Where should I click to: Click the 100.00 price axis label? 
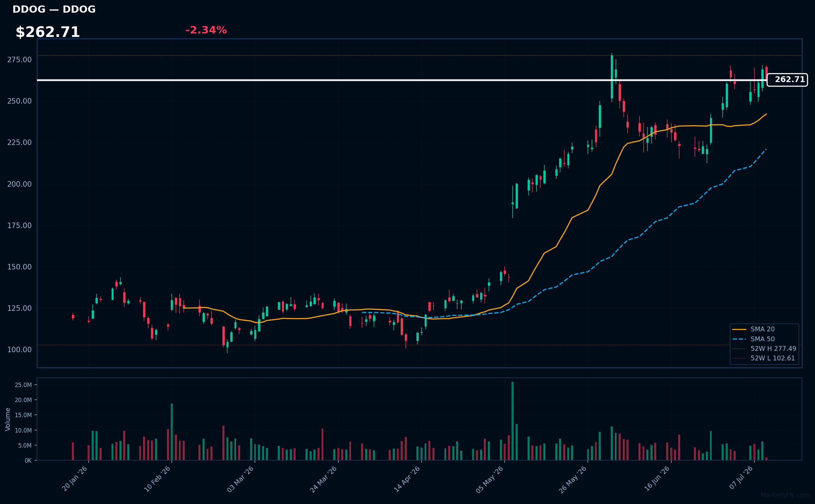(20, 349)
